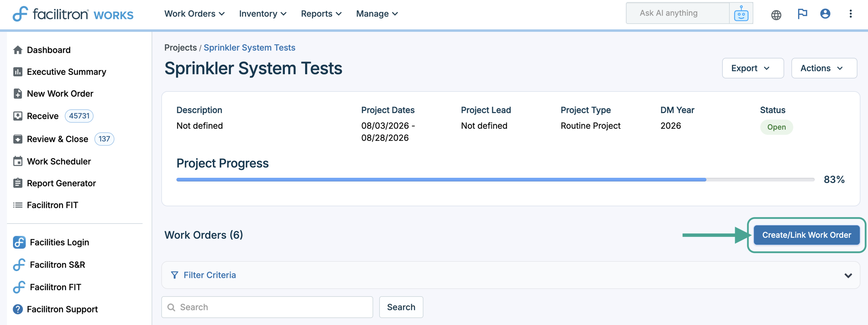Open the Reports dropdown menu
868x325 pixels.
(321, 14)
